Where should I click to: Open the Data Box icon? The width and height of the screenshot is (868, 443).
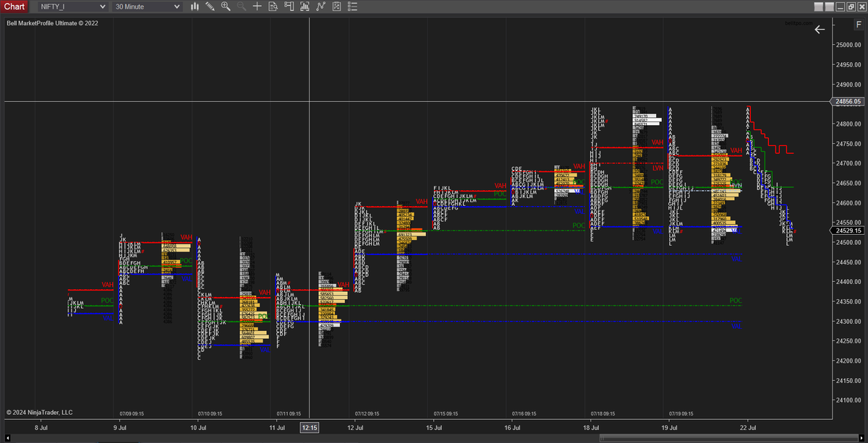[273, 7]
